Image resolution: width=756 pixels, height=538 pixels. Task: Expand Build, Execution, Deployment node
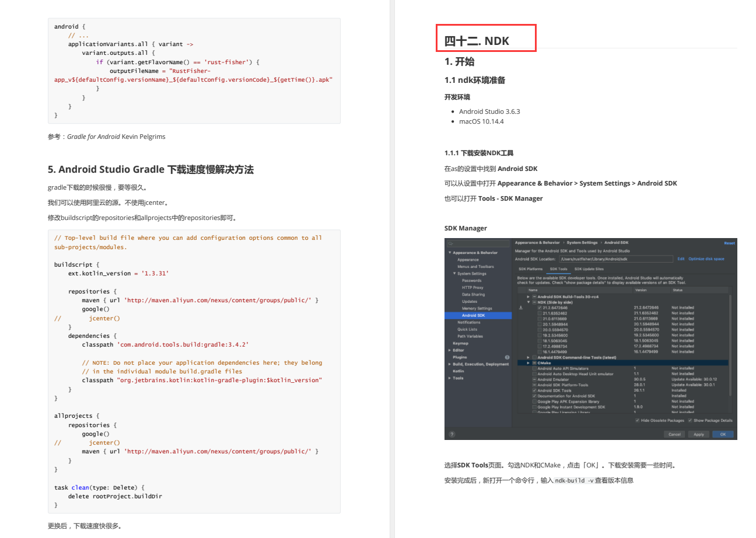[x=450, y=364]
